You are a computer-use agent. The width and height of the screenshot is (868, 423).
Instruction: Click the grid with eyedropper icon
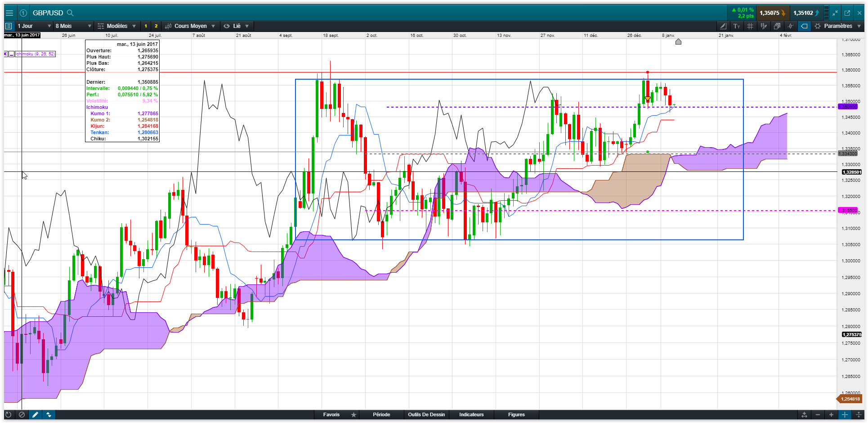[764, 26]
